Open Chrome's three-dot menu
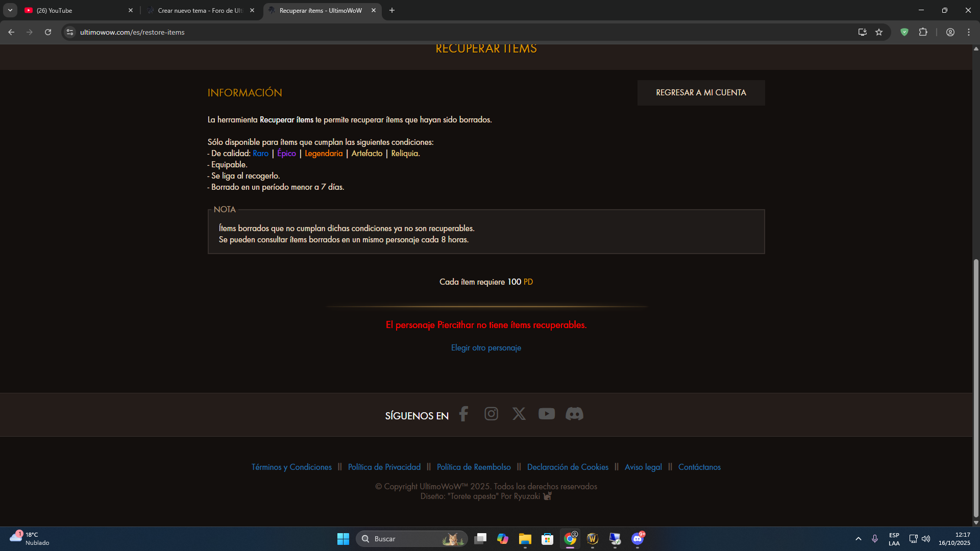 pyautogui.click(x=969, y=32)
